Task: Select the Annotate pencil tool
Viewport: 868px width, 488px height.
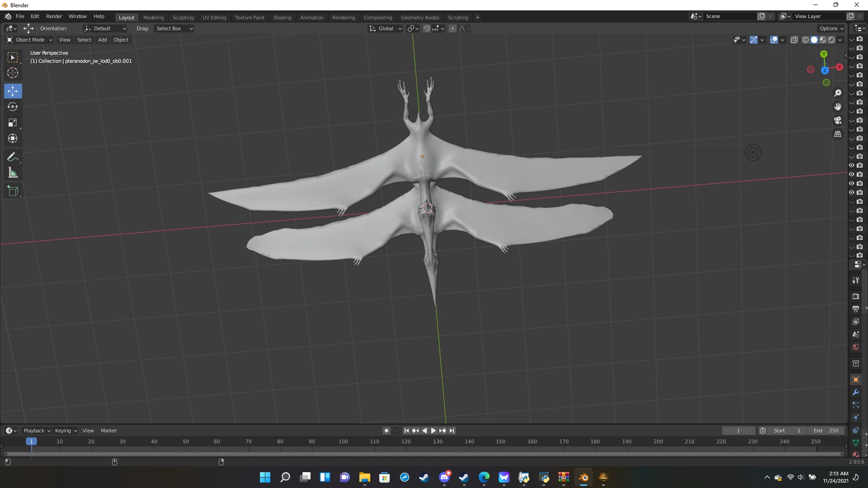Action: [13, 157]
